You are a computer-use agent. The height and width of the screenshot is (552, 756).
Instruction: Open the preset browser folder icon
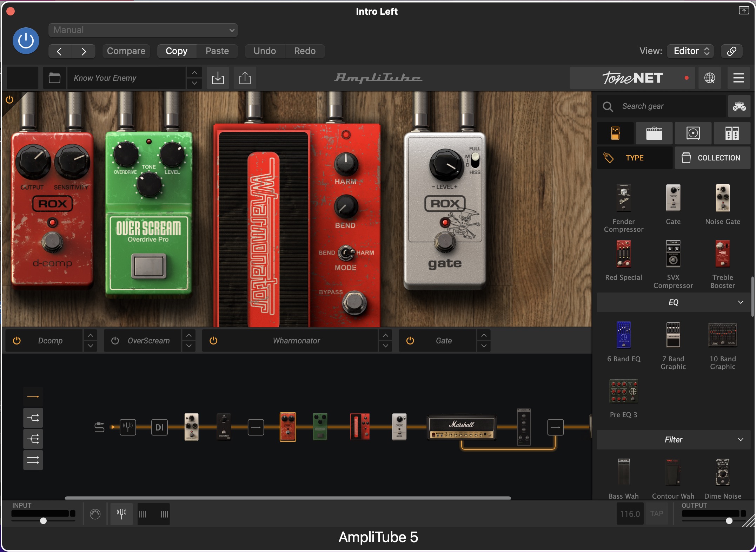click(x=54, y=78)
